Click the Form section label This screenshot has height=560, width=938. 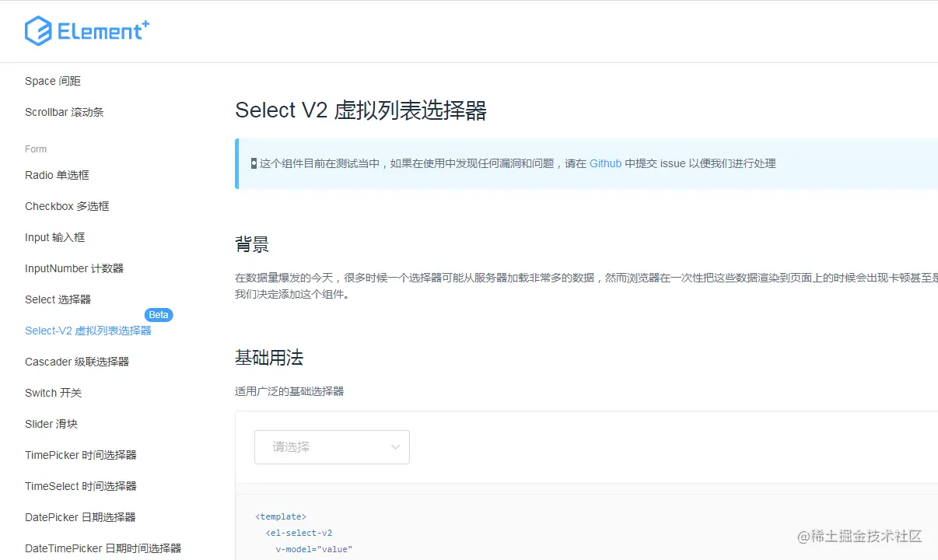pos(36,149)
